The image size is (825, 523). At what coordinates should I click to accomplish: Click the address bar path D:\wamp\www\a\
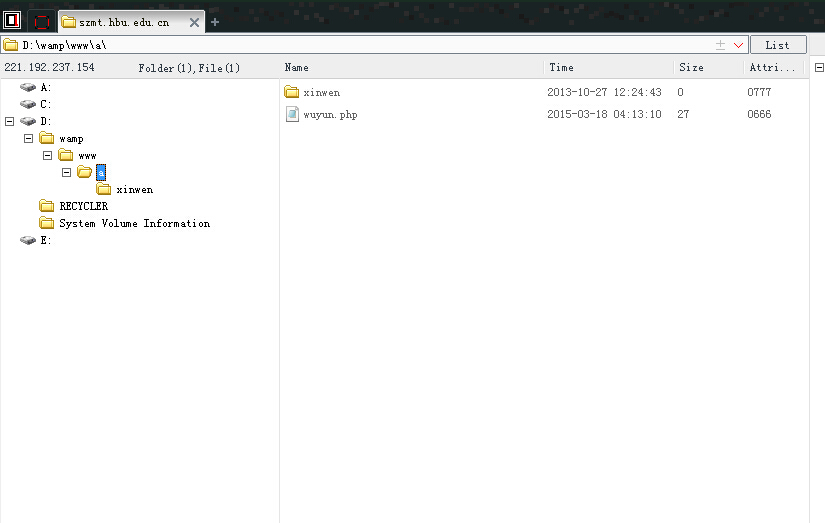[64, 45]
